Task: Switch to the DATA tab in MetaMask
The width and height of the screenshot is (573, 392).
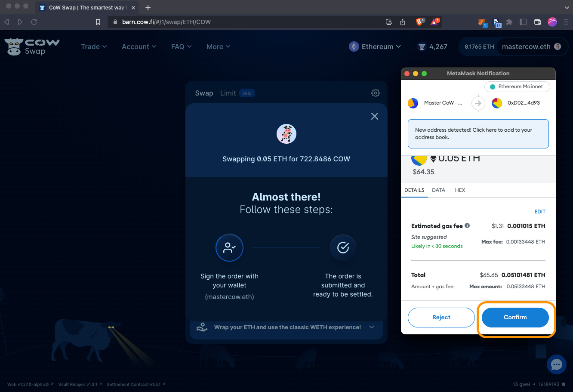Action: point(438,190)
